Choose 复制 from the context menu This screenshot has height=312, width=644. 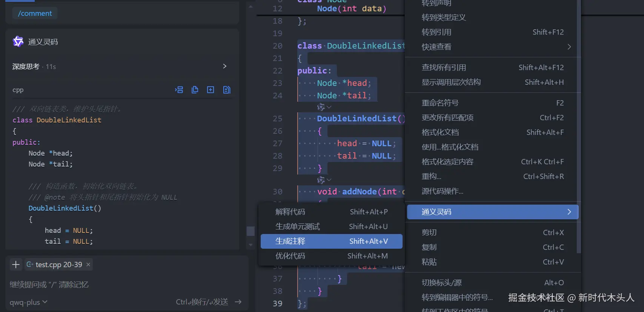pyautogui.click(x=493, y=247)
